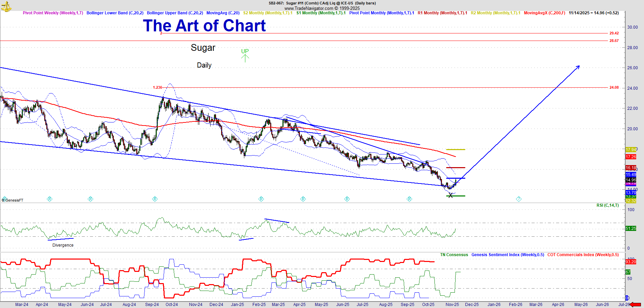Image resolution: width=644 pixels, height=308 pixels.
Task: Click the red 17.26 price tag on the axis
Action: (x=631, y=157)
